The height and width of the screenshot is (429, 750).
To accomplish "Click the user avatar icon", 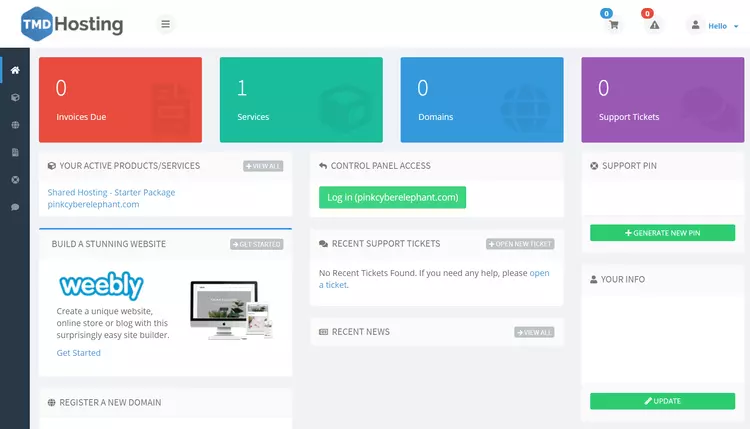I will pos(695,25).
